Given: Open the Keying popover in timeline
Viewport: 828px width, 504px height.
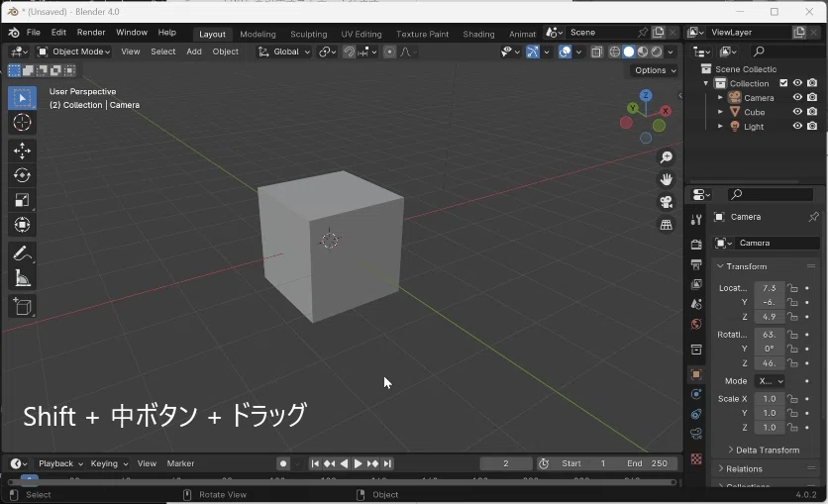Looking at the screenshot, I should point(109,463).
